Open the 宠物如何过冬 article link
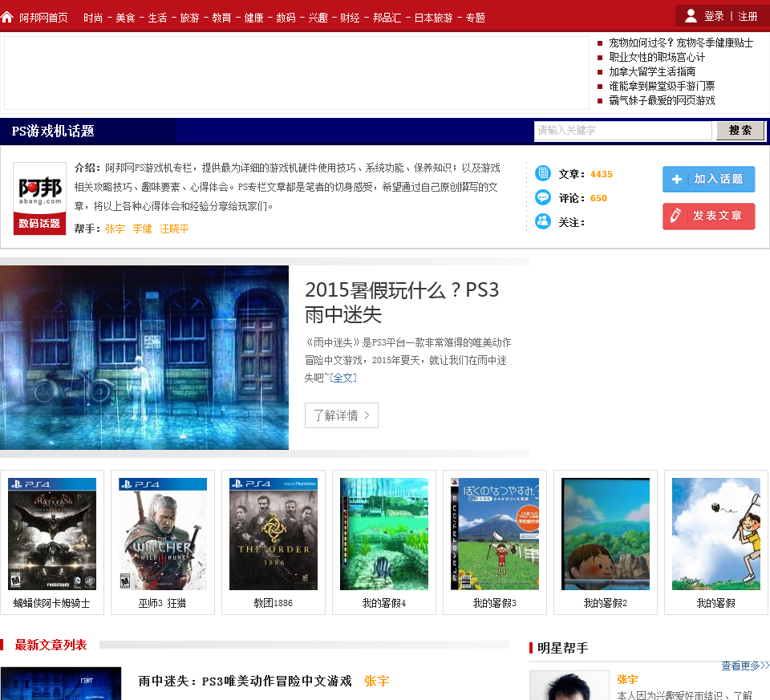This screenshot has width=770, height=700. pos(681,43)
